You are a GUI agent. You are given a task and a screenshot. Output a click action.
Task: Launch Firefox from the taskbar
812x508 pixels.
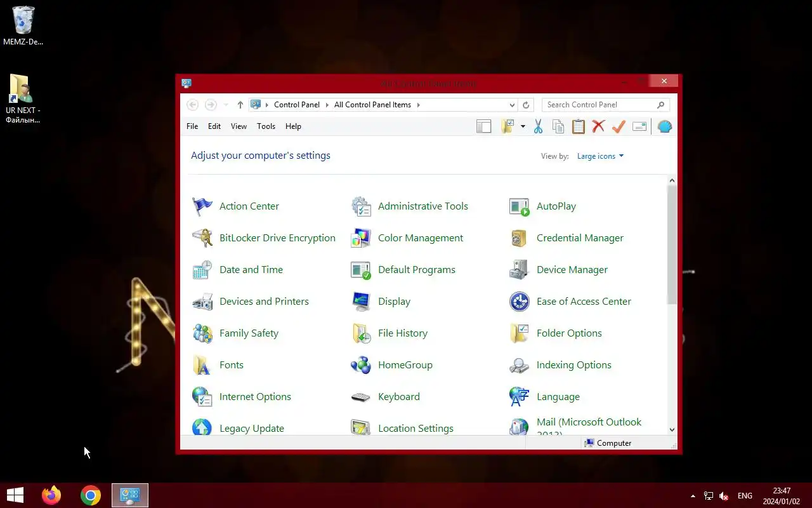pyautogui.click(x=51, y=495)
